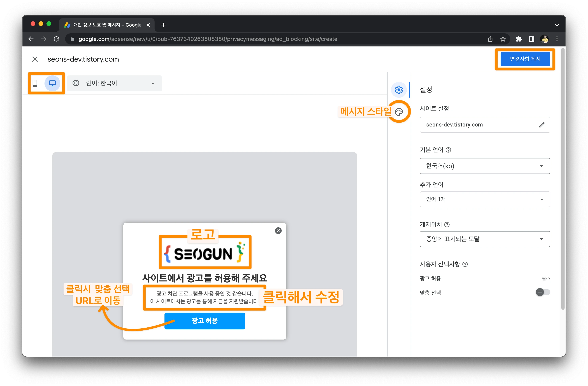Click help icon next to 게재위치
The image size is (588, 386).
[447, 225]
